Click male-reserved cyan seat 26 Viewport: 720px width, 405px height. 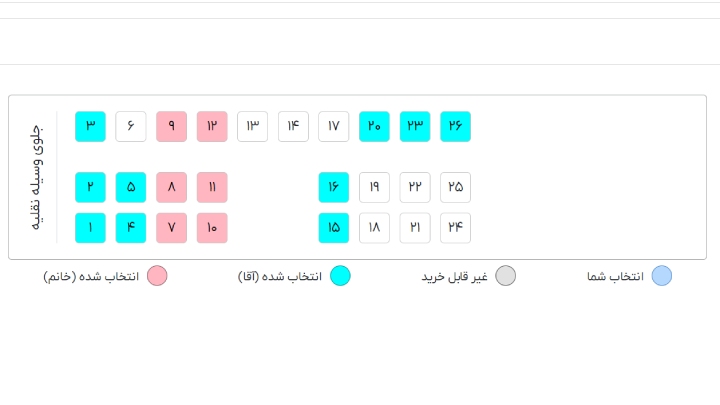(x=456, y=127)
